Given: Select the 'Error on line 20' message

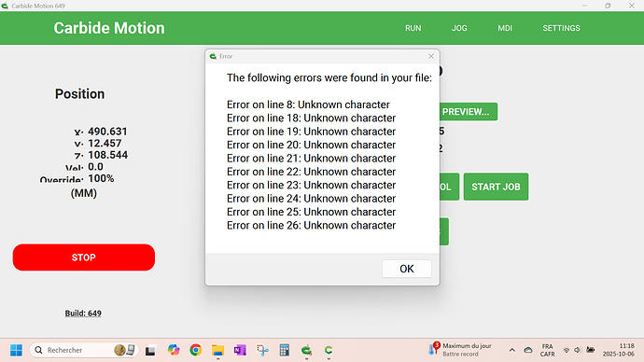Looking at the screenshot, I should (312, 145).
